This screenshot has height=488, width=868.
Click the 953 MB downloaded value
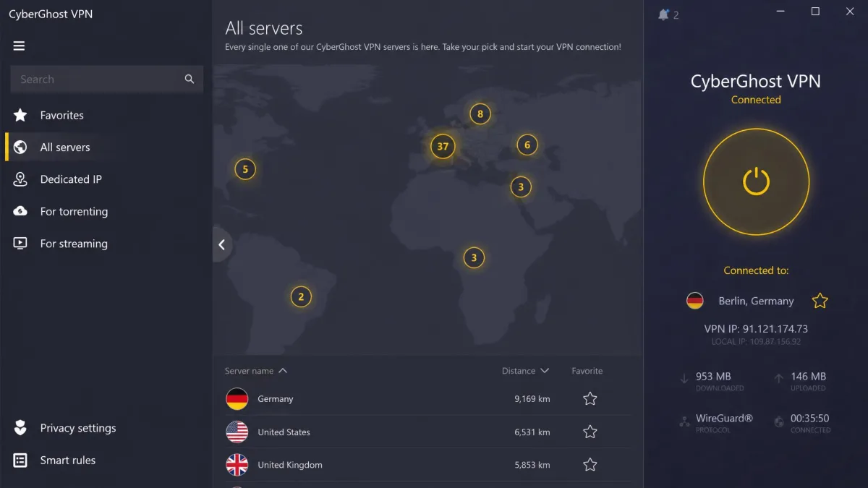tap(714, 377)
